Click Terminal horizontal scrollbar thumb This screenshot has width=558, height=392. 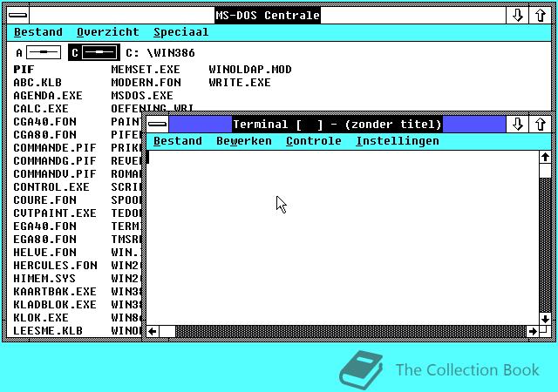167,332
